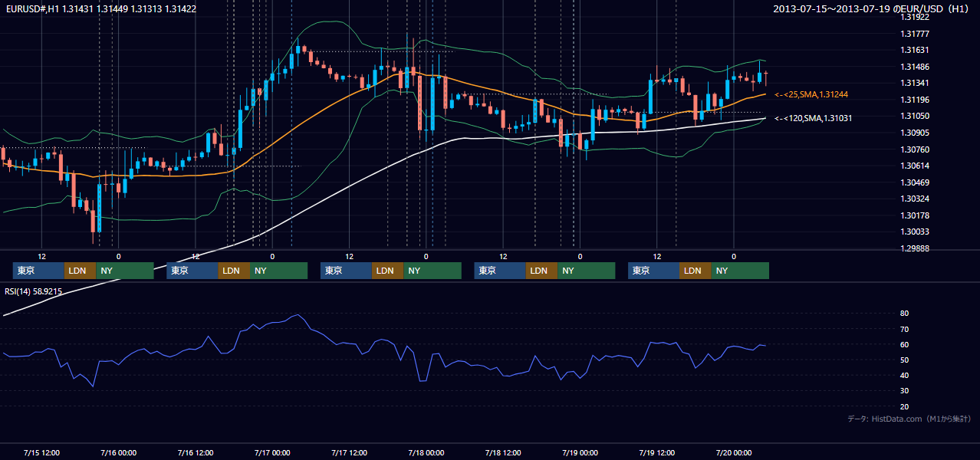
Task: Click the RSI scale value 40
Action: click(904, 375)
